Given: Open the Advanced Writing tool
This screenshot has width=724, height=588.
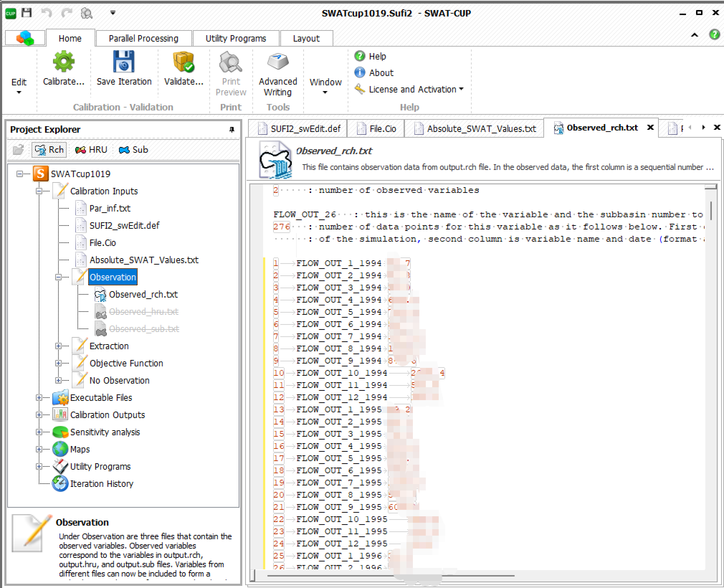Looking at the screenshot, I should pos(278,62).
